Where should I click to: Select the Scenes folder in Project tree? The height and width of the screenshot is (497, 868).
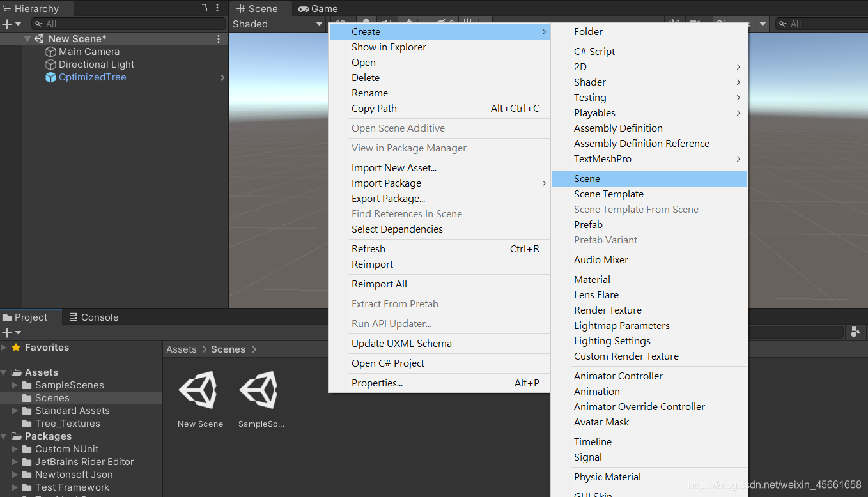pyautogui.click(x=81, y=398)
